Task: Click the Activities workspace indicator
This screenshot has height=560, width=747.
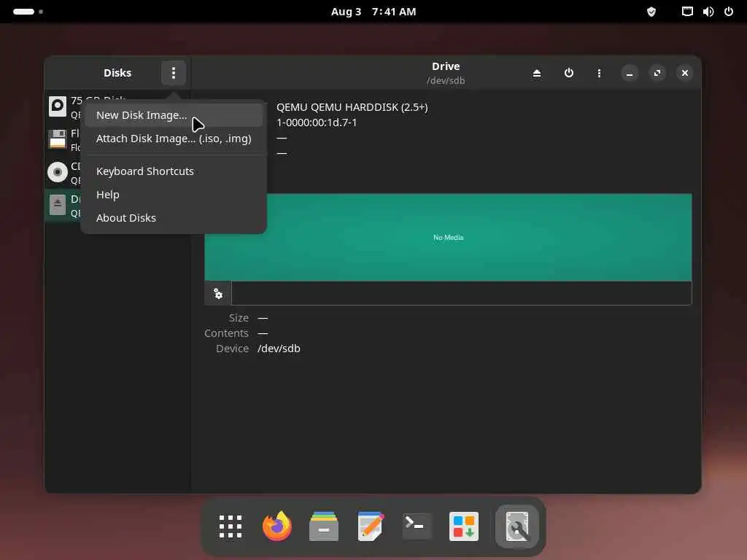Action: click(28, 12)
